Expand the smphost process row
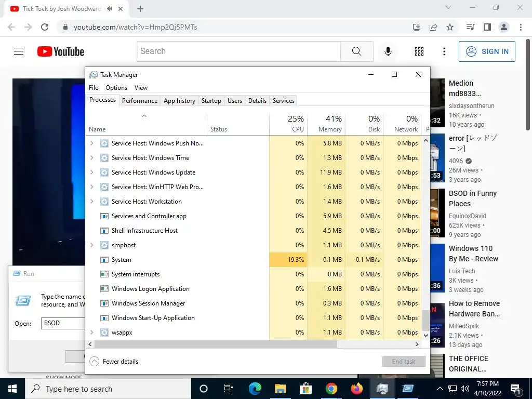 [91, 245]
